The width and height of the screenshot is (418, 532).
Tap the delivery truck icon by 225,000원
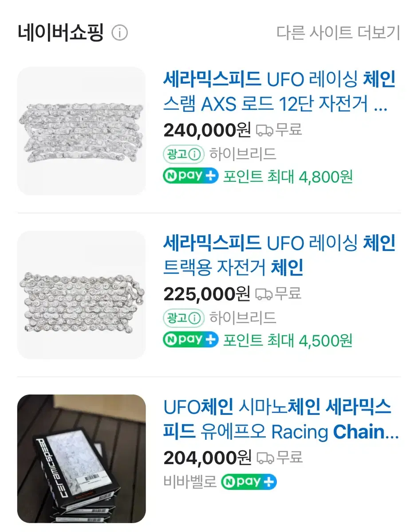264,294
